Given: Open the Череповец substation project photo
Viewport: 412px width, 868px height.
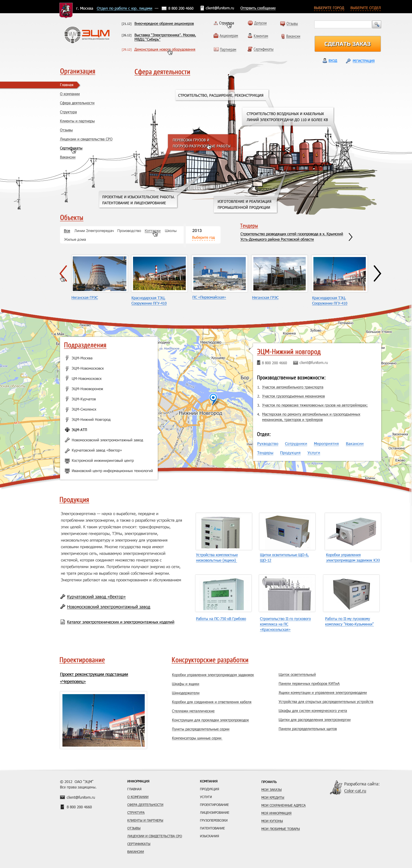Looking at the screenshot, I should click(x=103, y=720).
